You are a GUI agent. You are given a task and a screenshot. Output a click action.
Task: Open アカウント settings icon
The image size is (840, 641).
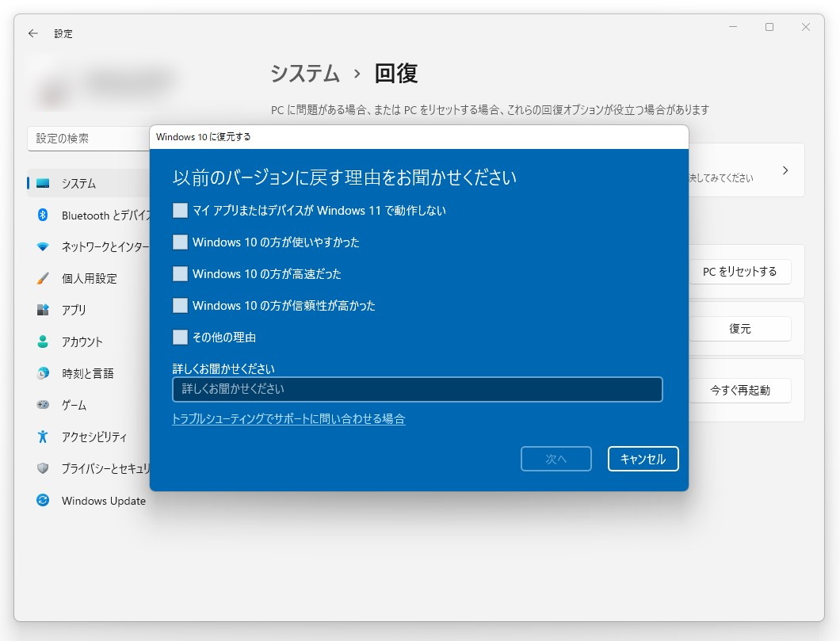coord(43,341)
